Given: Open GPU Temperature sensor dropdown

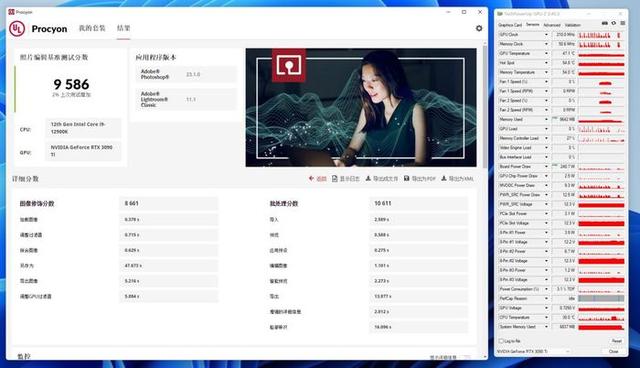Looking at the screenshot, I should click(546, 53).
